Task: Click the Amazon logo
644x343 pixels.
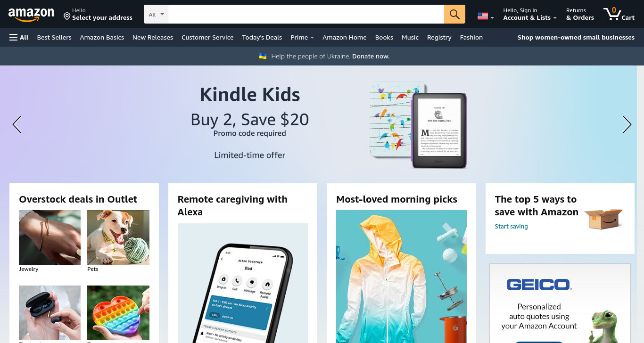Action: pyautogui.click(x=31, y=15)
